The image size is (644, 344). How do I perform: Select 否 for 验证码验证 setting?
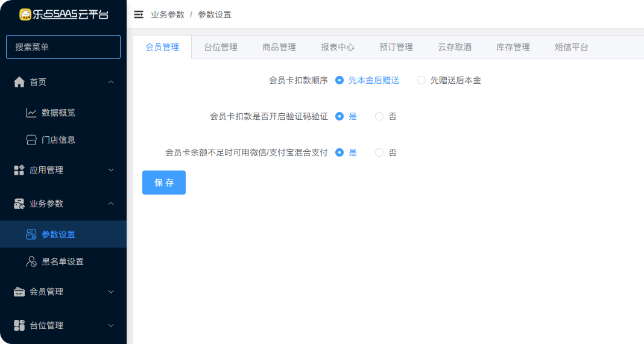[x=379, y=116]
